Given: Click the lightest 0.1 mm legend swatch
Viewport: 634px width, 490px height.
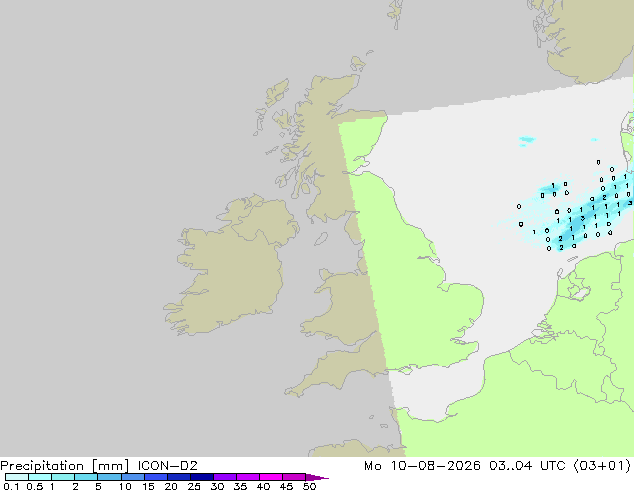Looking at the screenshot, I should coord(17,477).
